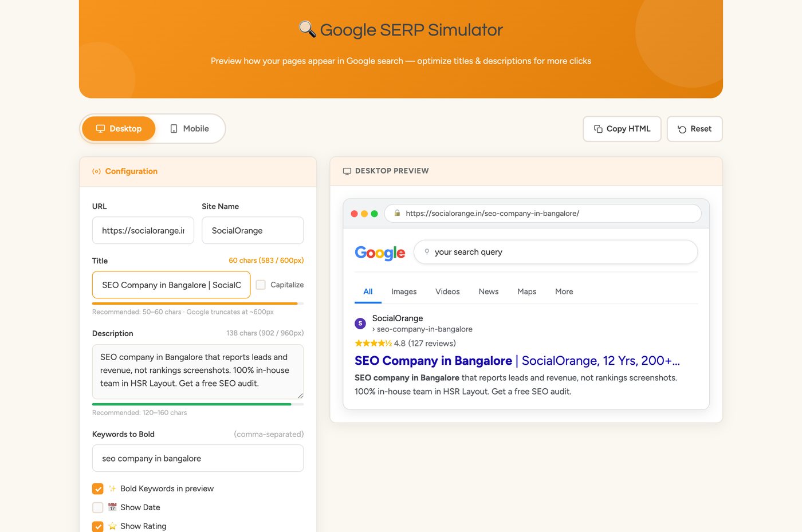Viewport: 802px width, 532px height.
Task: Uncheck Bold Keywords in preview
Action: tap(98, 488)
